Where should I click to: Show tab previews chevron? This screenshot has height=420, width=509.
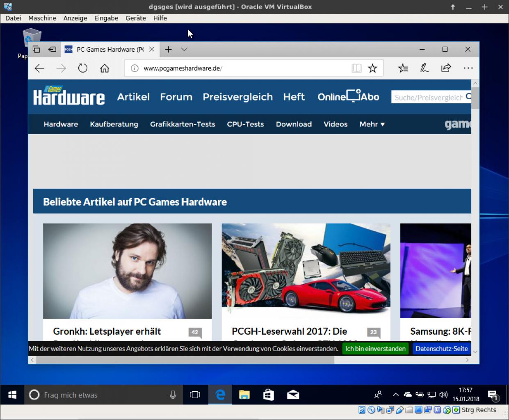coord(184,49)
